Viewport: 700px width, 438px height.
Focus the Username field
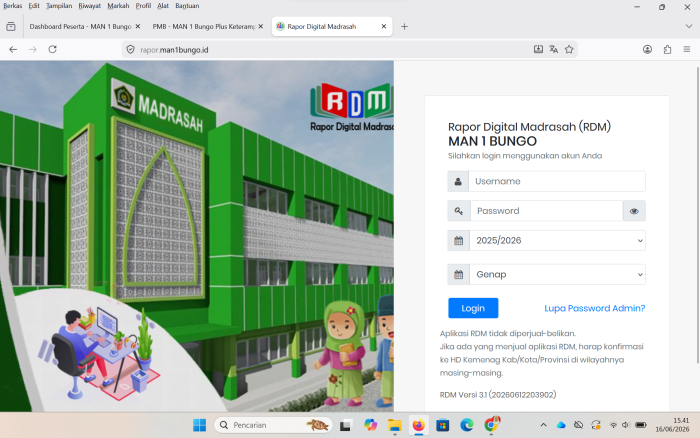pyautogui.click(x=557, y=181)
